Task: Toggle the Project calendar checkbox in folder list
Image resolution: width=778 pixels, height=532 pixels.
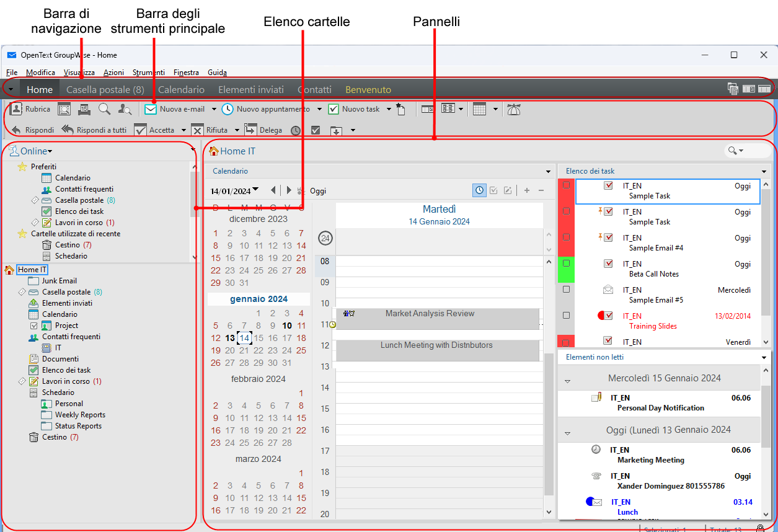Action: [34, 326]
